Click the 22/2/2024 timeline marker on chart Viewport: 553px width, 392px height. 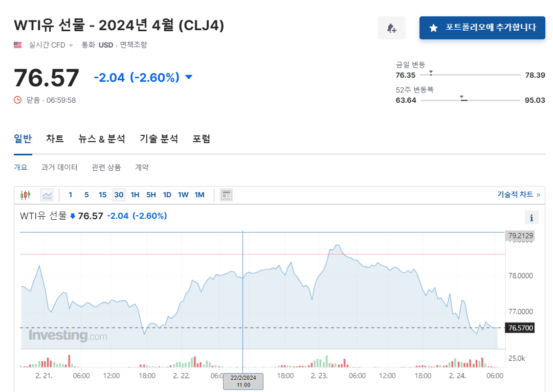click(243, 381)
